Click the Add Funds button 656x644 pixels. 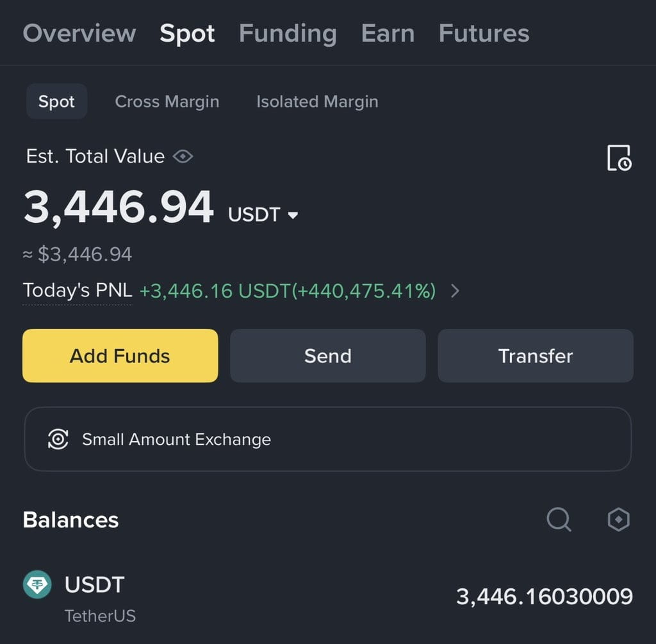[x=120, y=356]
